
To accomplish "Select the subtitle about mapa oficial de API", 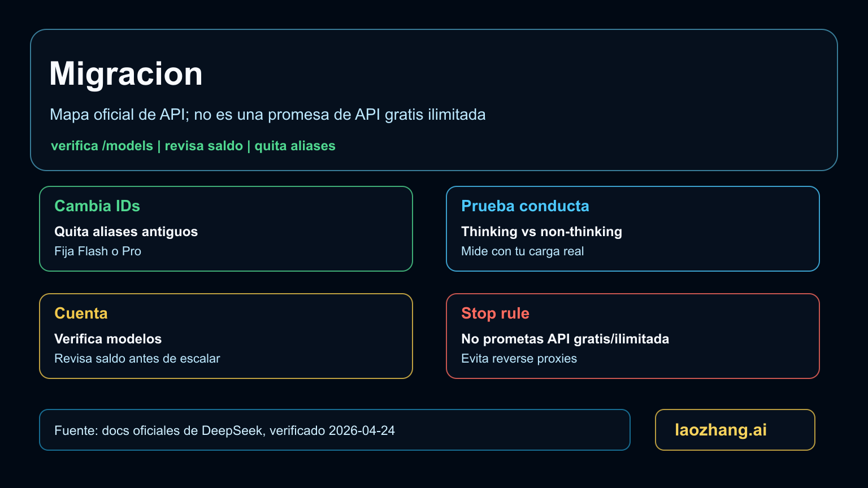I will pyautogui.click(x=268, y=114).
